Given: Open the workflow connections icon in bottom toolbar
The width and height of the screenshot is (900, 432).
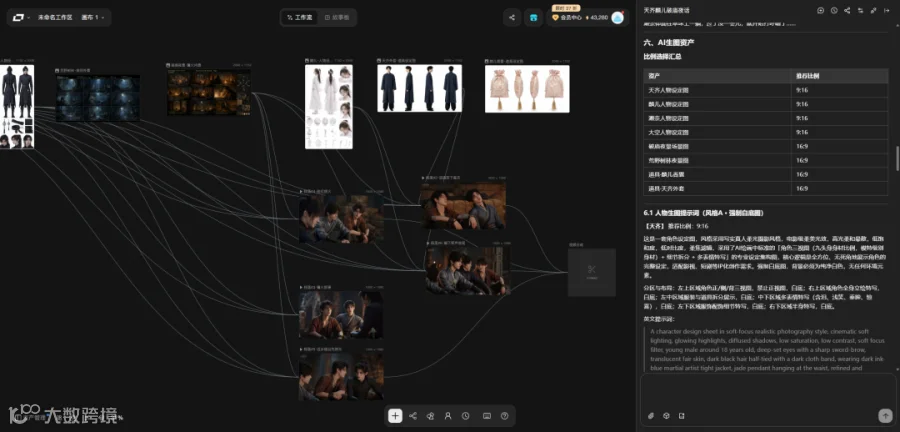Looking at the screenshot, I should coord(413,416).
